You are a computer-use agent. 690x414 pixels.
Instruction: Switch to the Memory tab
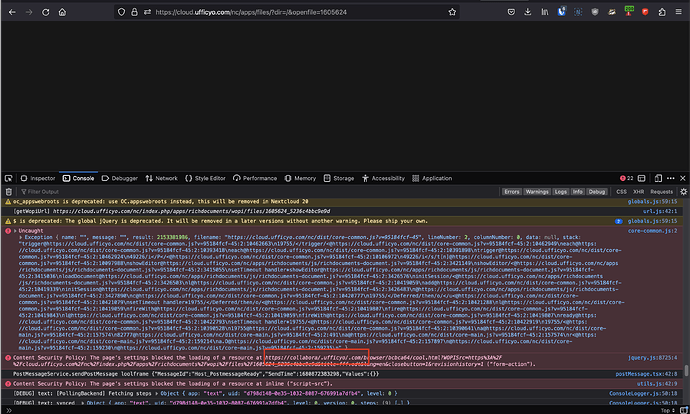300,178
